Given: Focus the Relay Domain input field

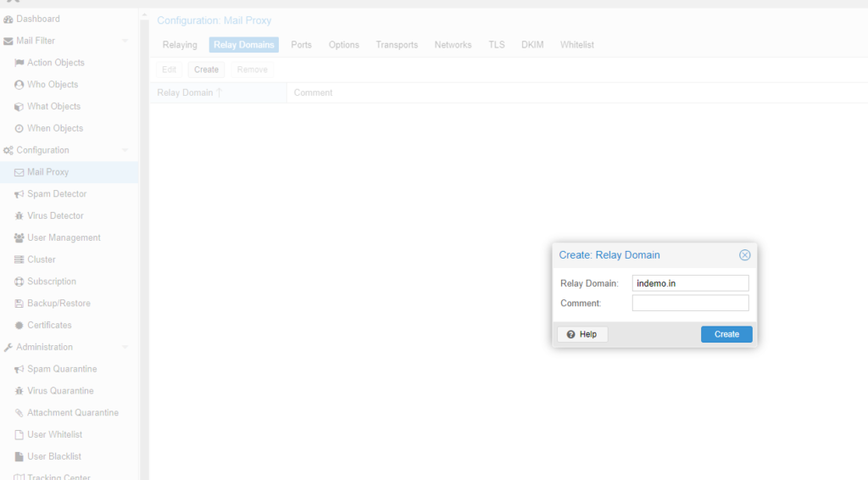Looking at the screenshot, I should [690, 283].
